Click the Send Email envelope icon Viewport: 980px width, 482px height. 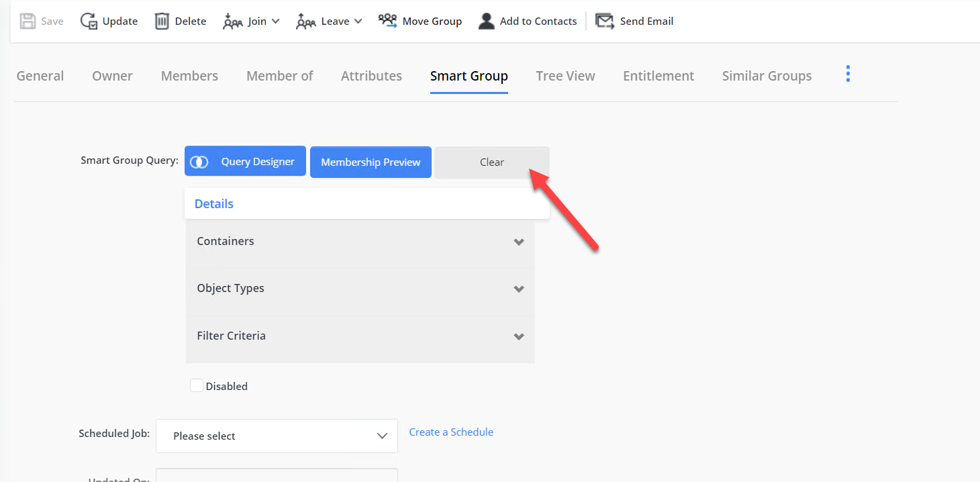tap(604, 21)
